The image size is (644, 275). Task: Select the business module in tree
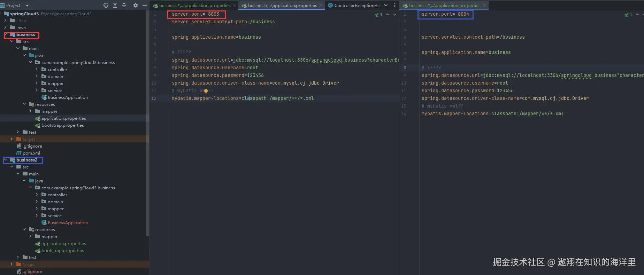25,35
